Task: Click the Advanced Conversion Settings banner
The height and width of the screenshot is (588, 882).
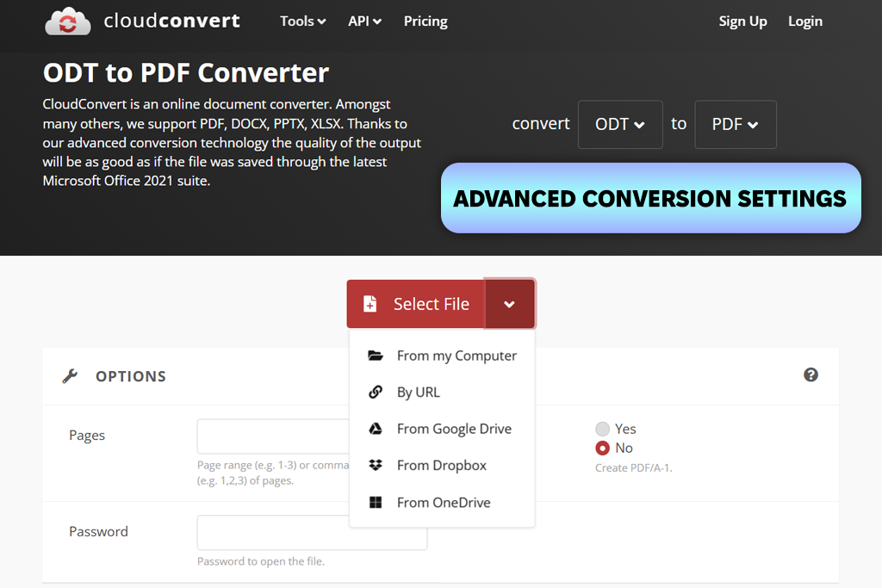Action: point(651,198)
